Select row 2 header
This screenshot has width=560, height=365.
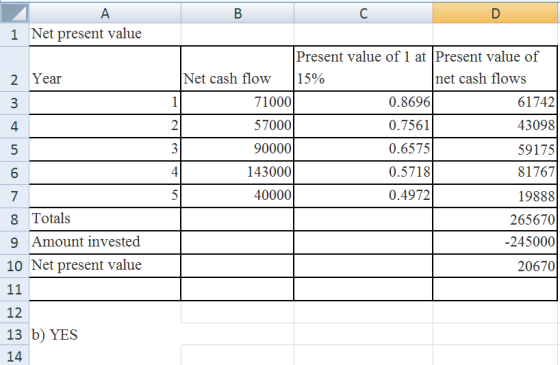click(14, 68)
